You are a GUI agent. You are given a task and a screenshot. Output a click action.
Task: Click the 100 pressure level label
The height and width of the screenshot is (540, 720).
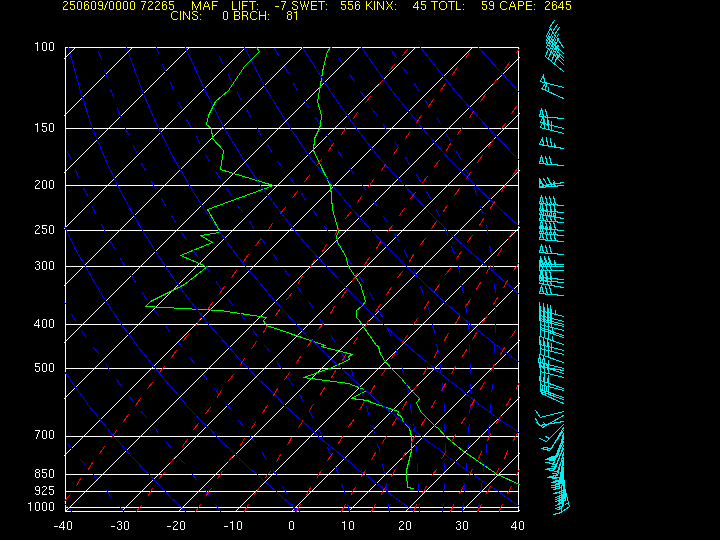click(x=45, y=47)
